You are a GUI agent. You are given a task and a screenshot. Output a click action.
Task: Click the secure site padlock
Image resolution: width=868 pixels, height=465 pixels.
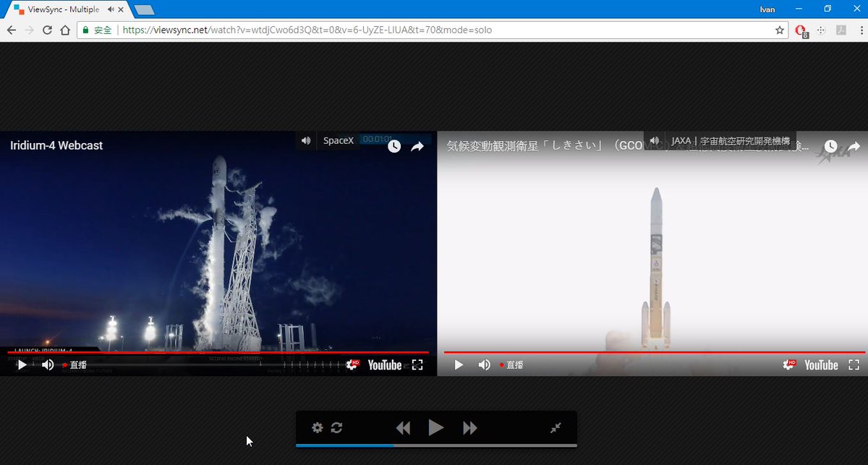click(85, 30)
